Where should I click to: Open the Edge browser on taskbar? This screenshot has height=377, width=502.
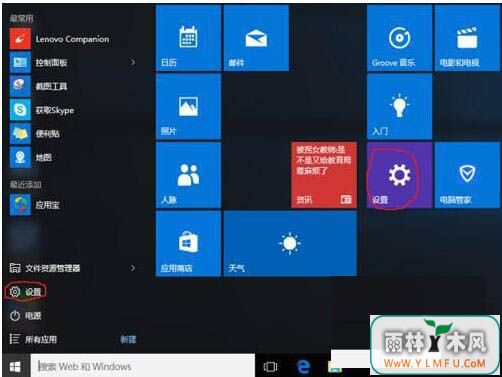(x=303, y=367)
